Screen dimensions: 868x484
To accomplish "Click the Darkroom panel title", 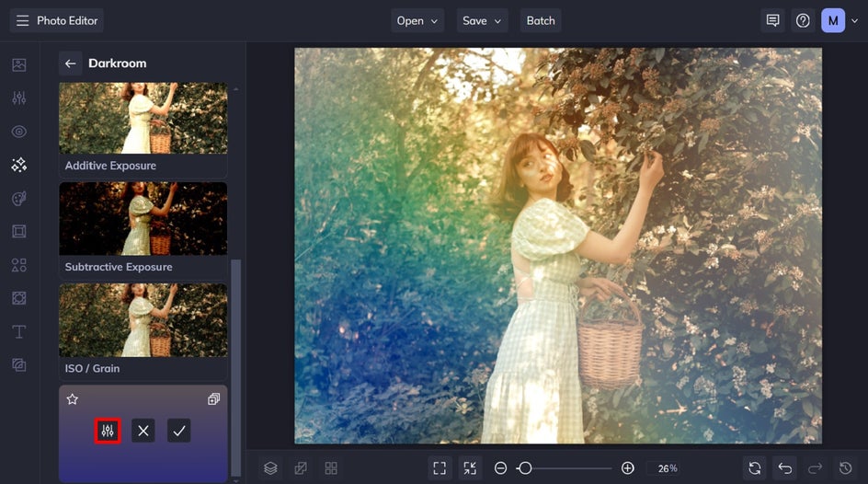I will pyautogui.click(x=118, y=63).
